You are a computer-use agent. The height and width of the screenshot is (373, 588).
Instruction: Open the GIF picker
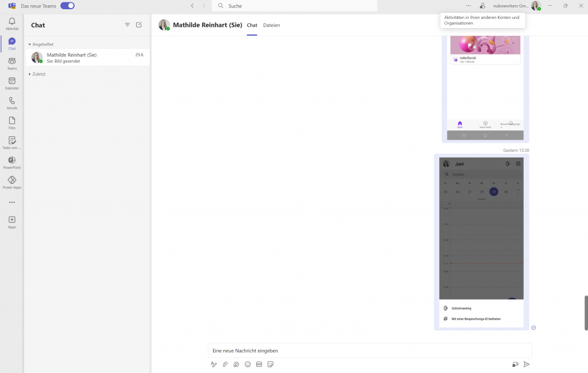click(x=259, y=364)
